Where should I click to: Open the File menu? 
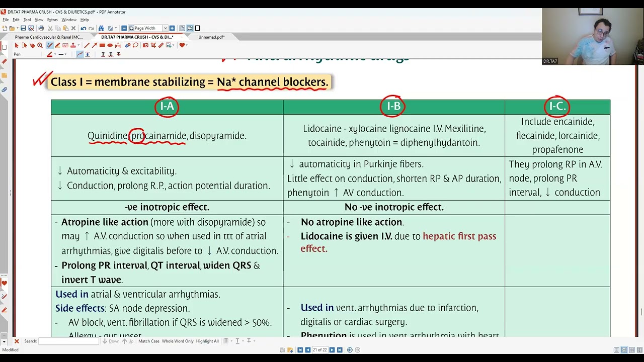click(6, 20)
